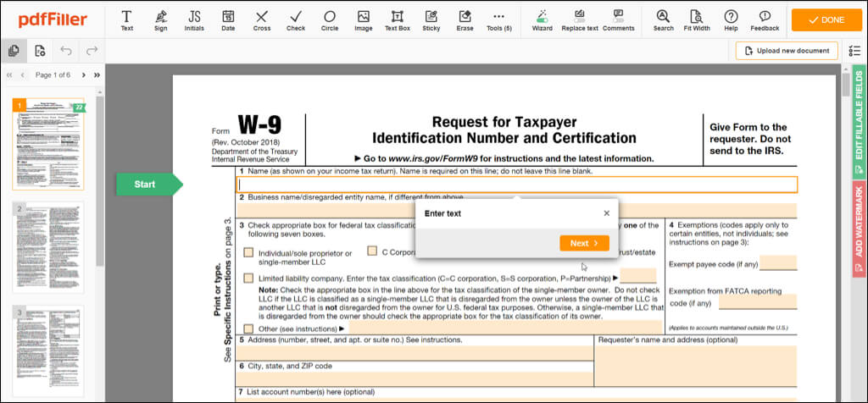Toggle the Wizard switch

542,20
